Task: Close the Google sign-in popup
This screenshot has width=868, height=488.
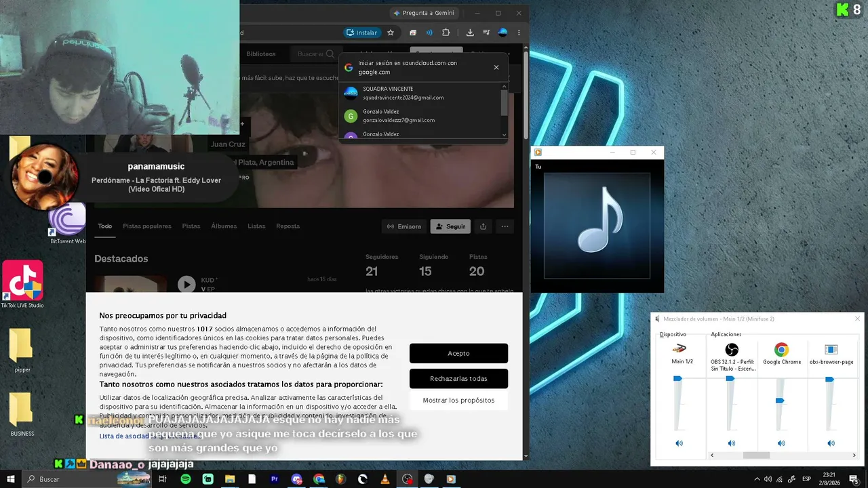Action: [496, 67]
